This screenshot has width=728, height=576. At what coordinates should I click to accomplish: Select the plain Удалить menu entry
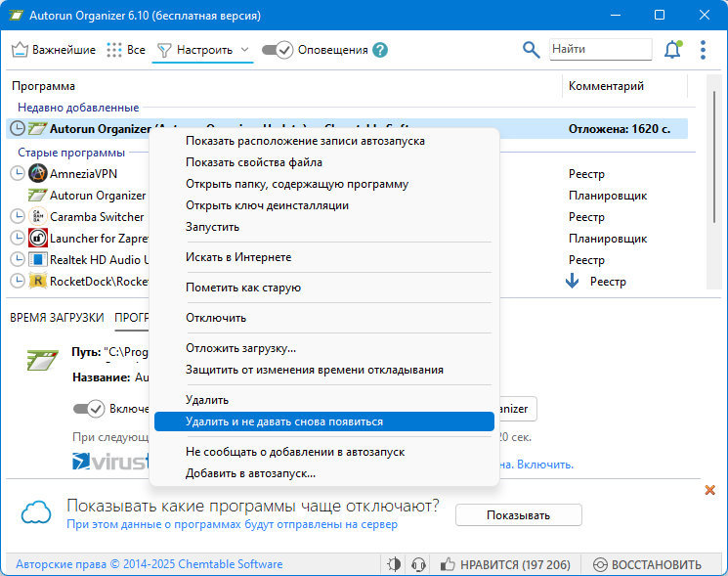[324, 400]
